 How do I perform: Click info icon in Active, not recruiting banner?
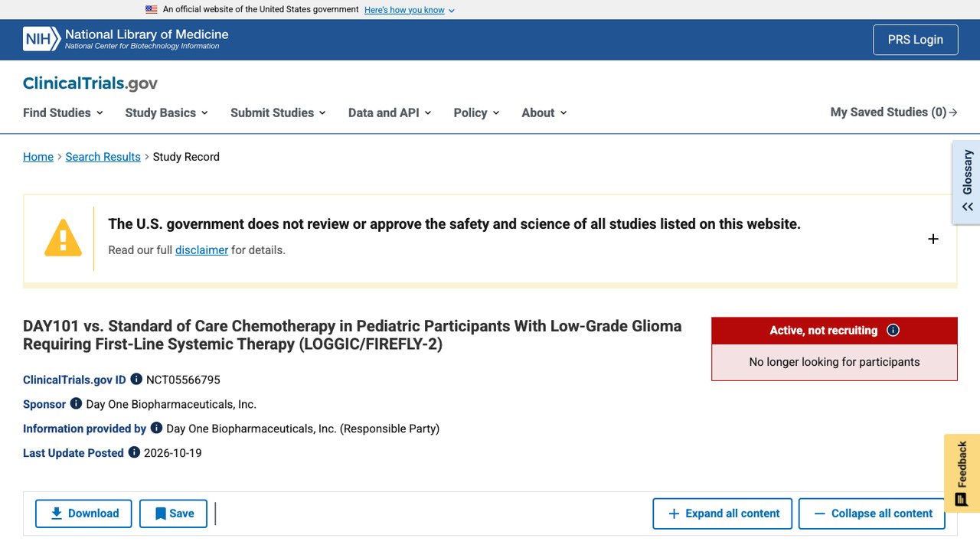point(893,331)
